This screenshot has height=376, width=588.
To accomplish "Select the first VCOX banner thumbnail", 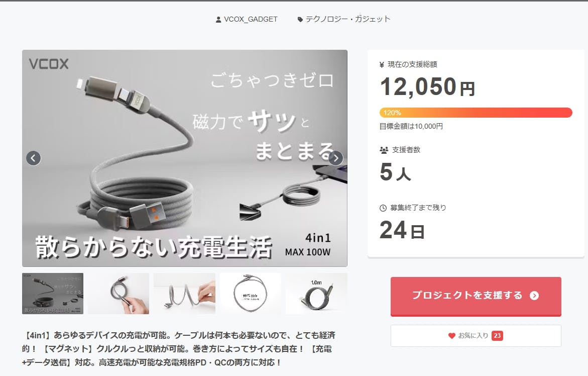I will pos(53,294).
